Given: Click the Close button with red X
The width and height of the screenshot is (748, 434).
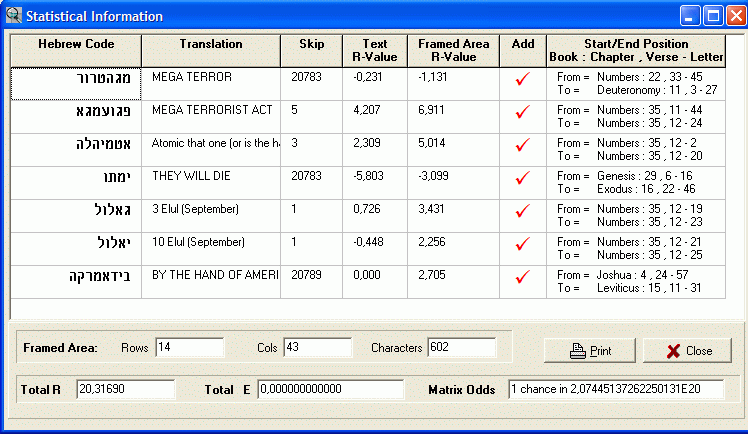Looking at the screenshot, I should [687, 351].
